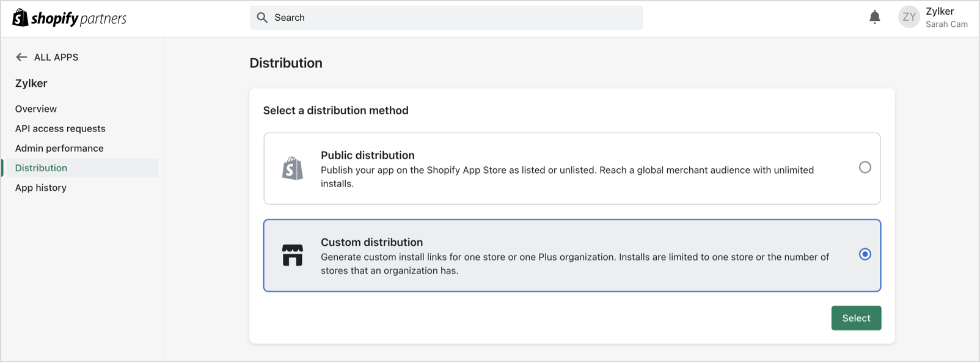Click the ALL APPS link text
Screen dimensions: 980x362
pyautogui.click(x=56, y=57)
